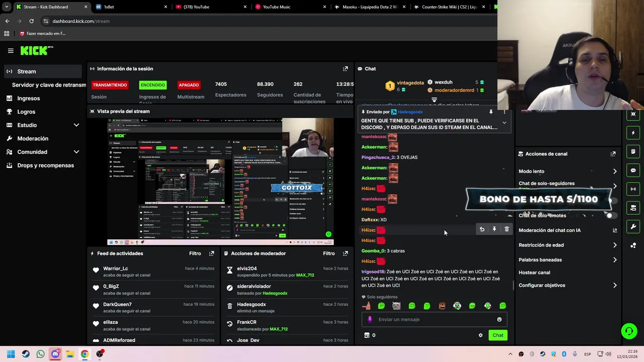Click the camera icon in right sidebar
The image size is (644, 362).
(633, 208)
